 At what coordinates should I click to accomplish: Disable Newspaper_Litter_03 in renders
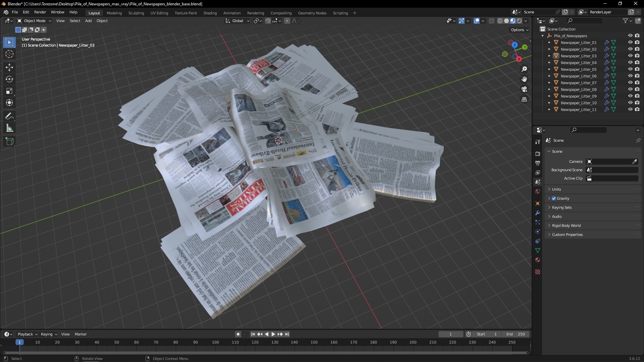637,56
